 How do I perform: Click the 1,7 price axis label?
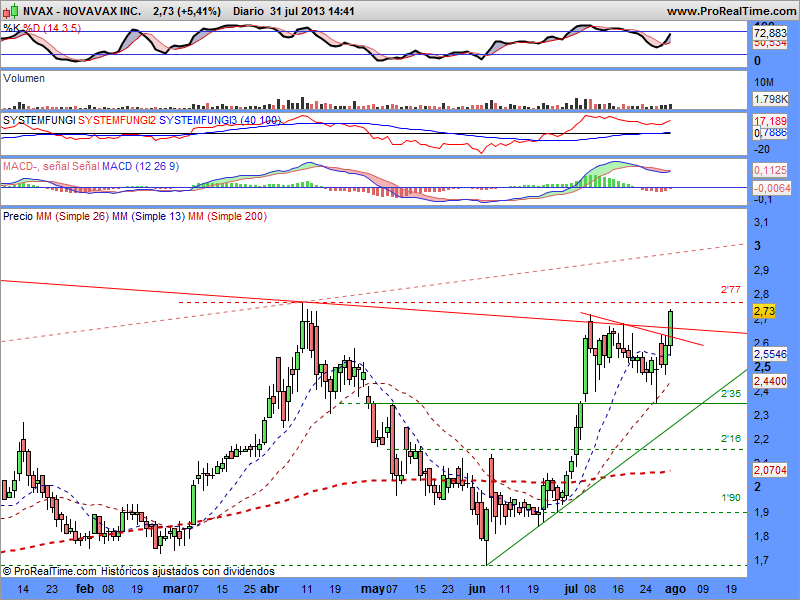coord(761,560)
